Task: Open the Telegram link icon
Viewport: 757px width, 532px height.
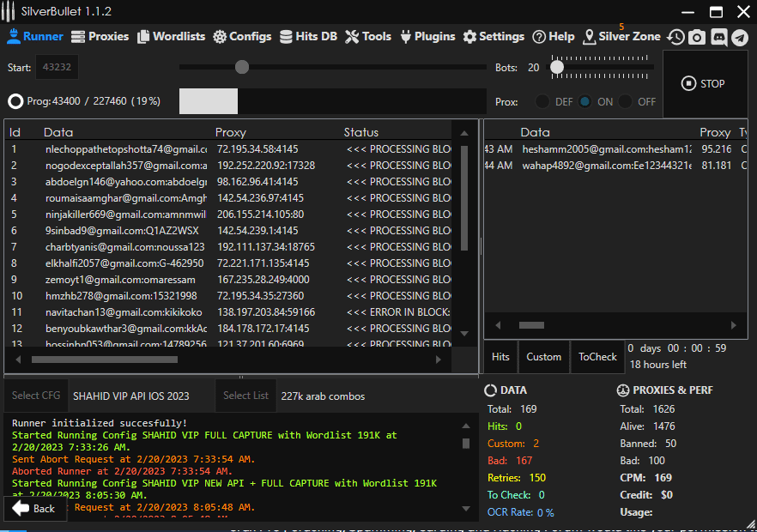Action: coord(739,37)
